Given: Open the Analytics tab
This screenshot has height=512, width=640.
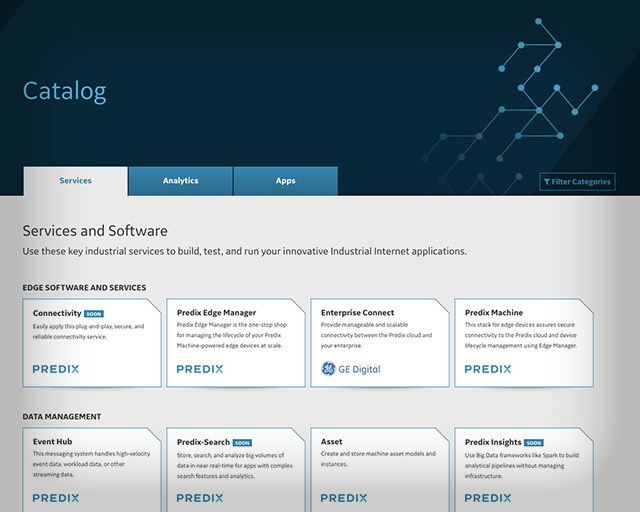Looking at the screenshot, I should tap(180, 181).
